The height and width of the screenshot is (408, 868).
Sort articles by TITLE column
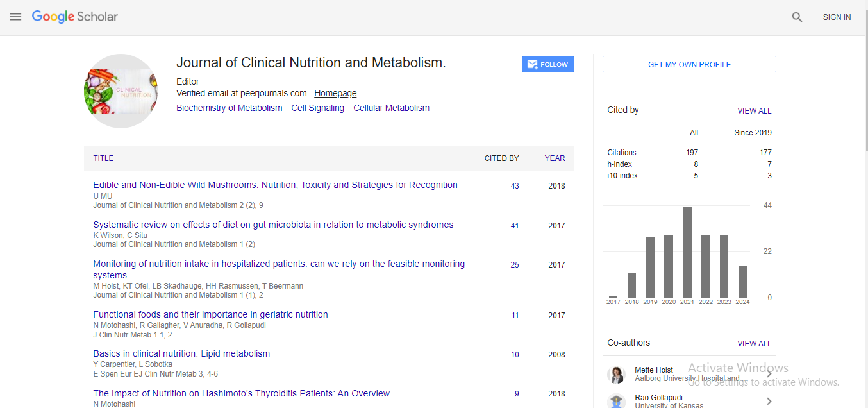[x=103, y=158]
